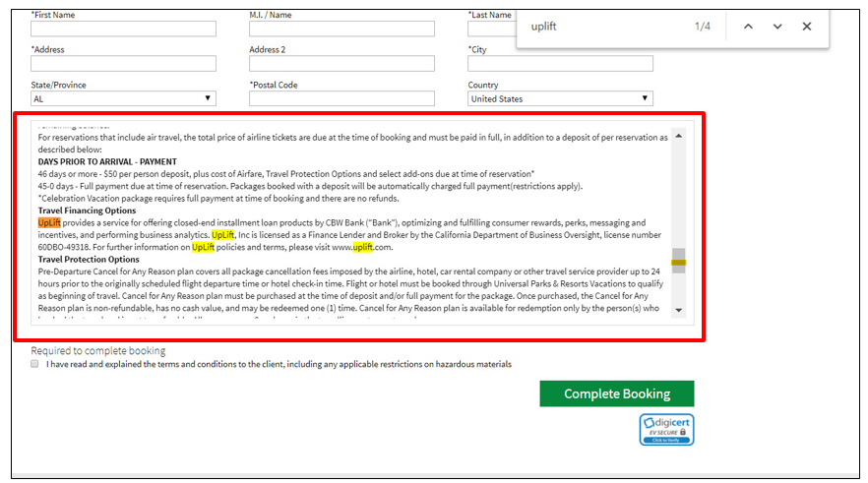Click the www.uplift.com text
Image resolution: width=868 pixels, height=483 pixels.
coord(362,247)
